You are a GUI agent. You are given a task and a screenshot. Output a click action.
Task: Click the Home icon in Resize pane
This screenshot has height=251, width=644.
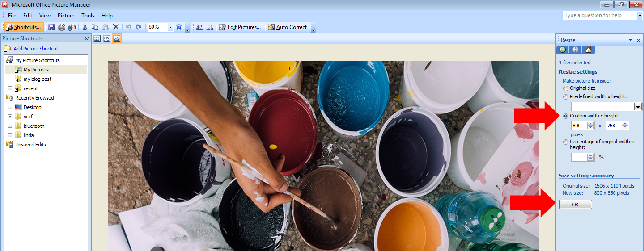588,50
